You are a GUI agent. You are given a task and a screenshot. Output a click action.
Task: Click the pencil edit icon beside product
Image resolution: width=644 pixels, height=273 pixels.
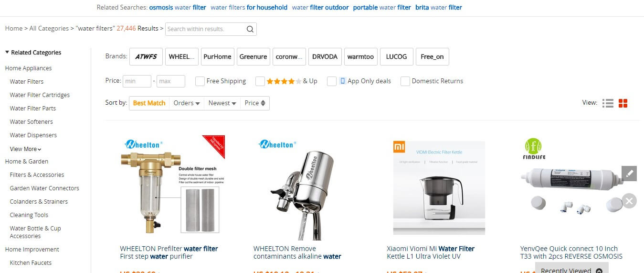pyautogui.click(x=629, y=174)
